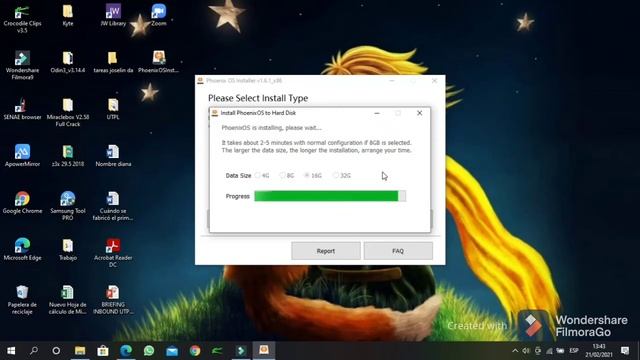Open Crocodile Clips v3.5 desktop icon

pos(22,19)
